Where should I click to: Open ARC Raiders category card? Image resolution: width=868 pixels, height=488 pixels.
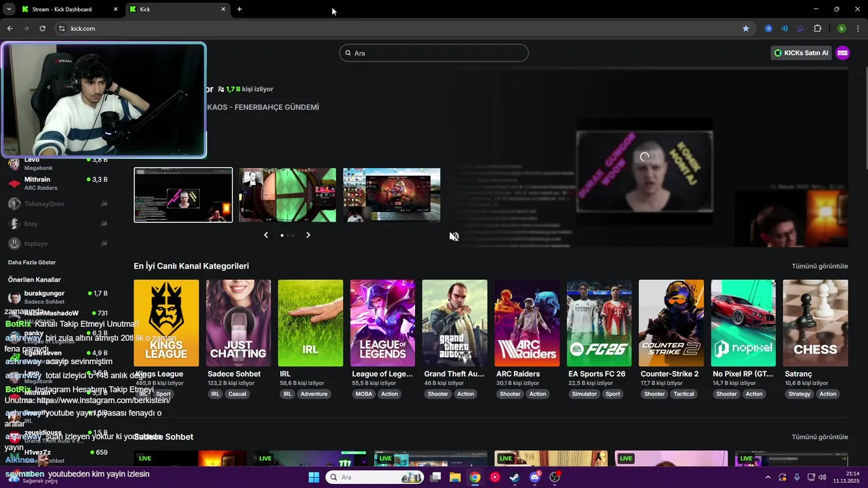pos(527,323)
